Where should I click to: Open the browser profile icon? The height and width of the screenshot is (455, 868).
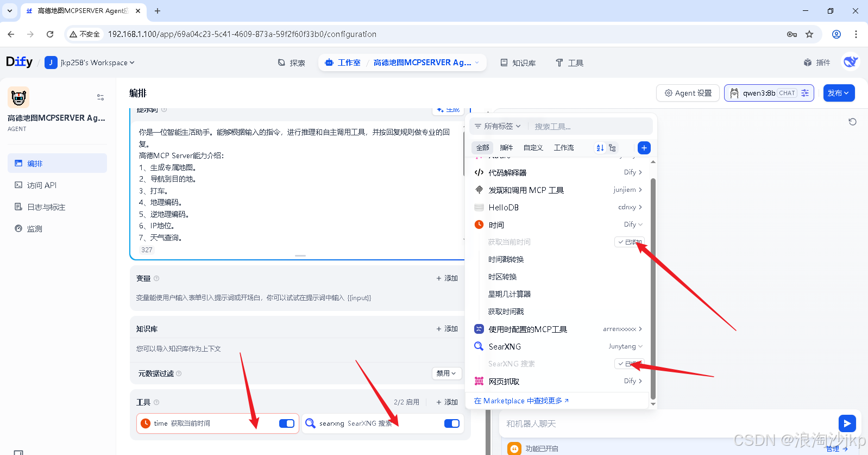coord(836,34)
